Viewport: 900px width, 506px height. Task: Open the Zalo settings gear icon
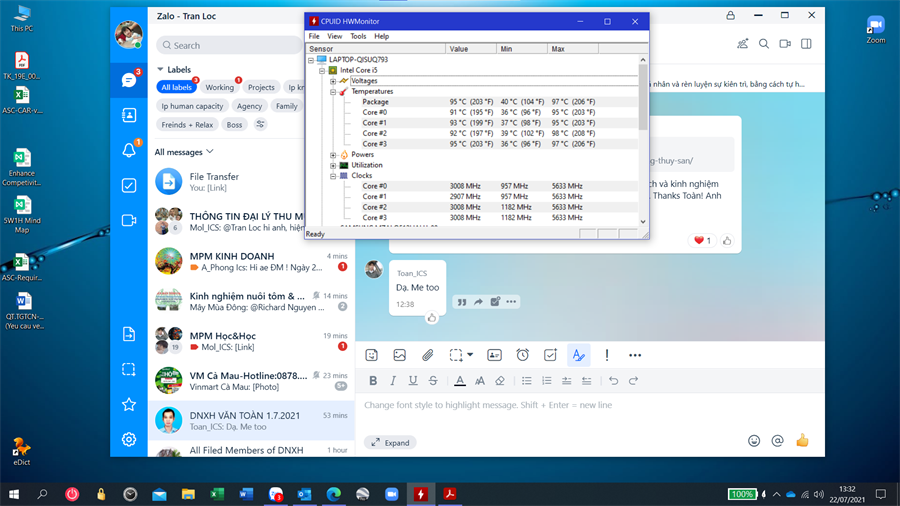pyautogui.click(x=129, y=439)
